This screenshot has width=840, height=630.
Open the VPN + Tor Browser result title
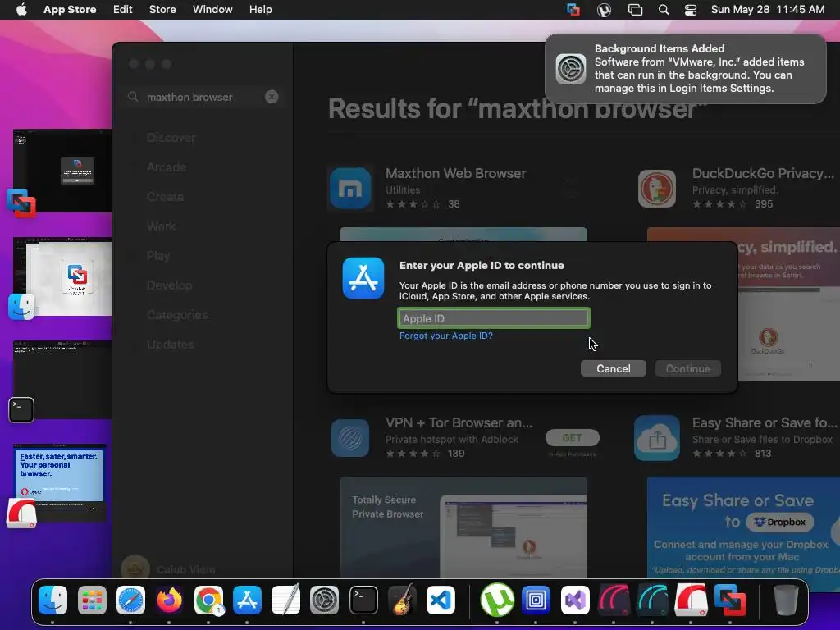[459, 422]
